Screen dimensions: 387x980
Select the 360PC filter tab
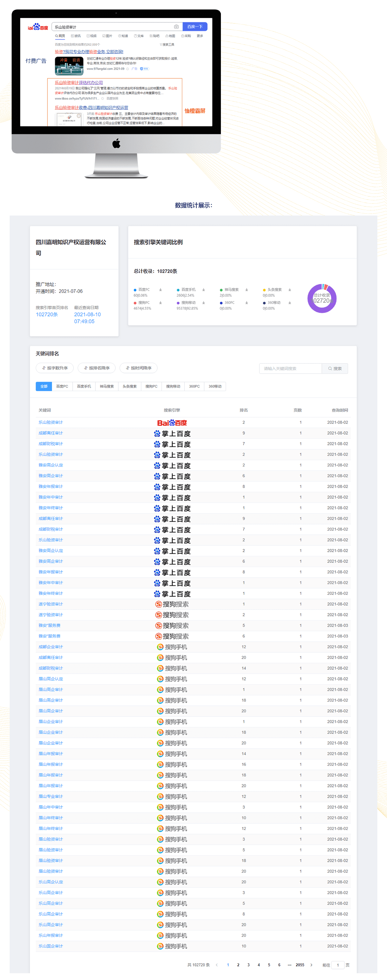click(x=194, y=386)
